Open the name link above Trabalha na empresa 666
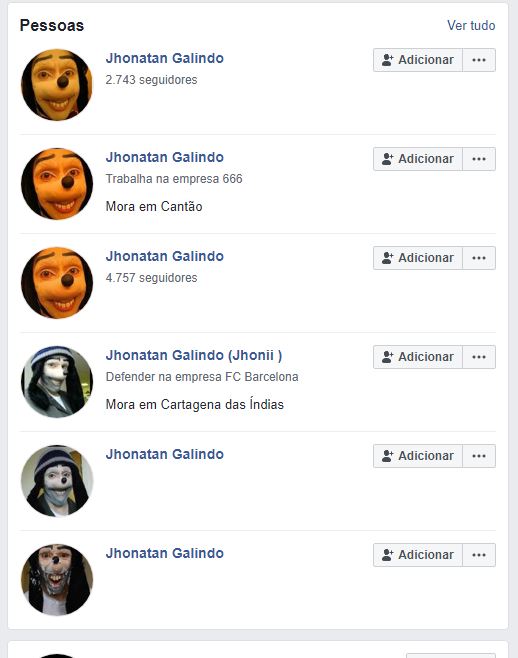The height and width of the screenshot is (658, 518). (165, 157)
